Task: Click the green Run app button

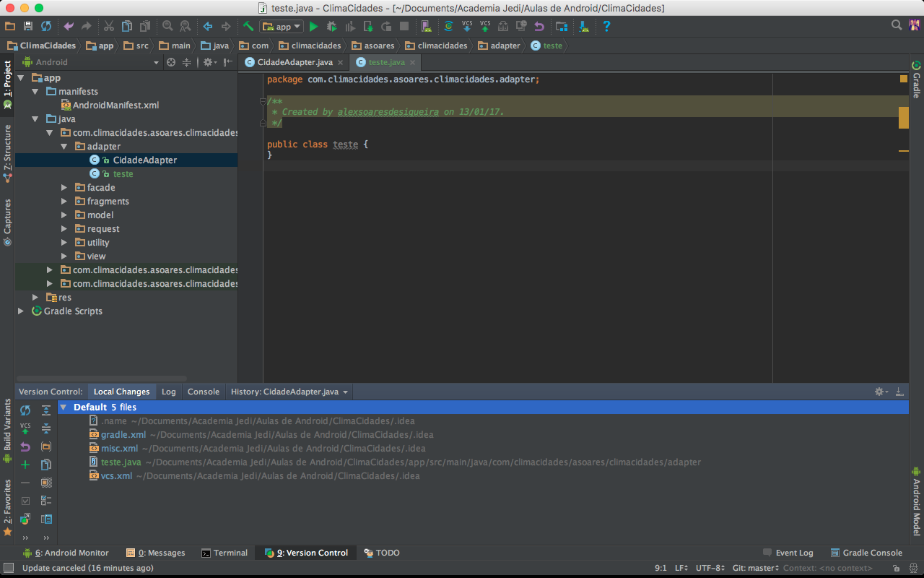Action: tap(313, 27)
